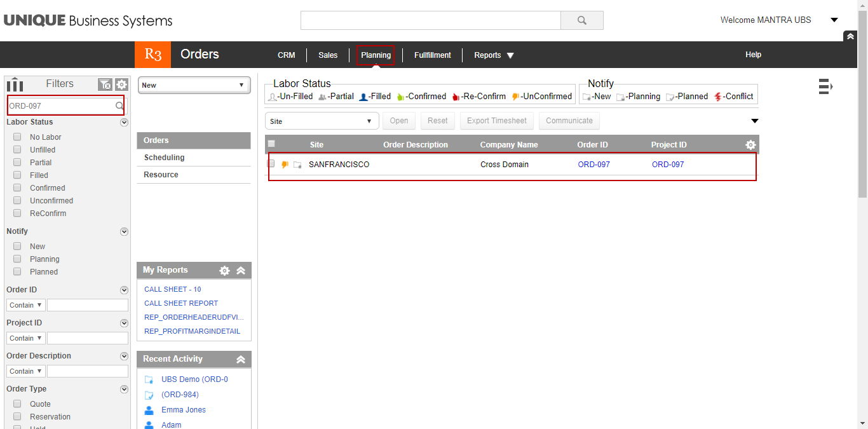The height and width of the screenshot is (429, 868).
Task: Open grid column settings gear in table header
Action: [750, 144]
